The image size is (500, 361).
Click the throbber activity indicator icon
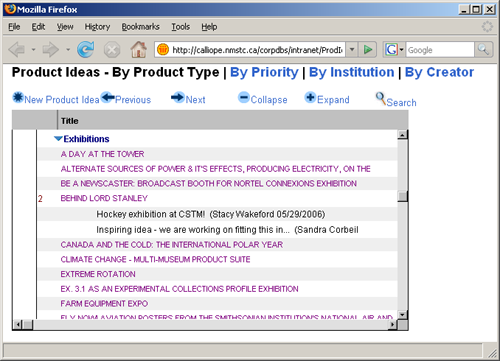pos(487,27)
